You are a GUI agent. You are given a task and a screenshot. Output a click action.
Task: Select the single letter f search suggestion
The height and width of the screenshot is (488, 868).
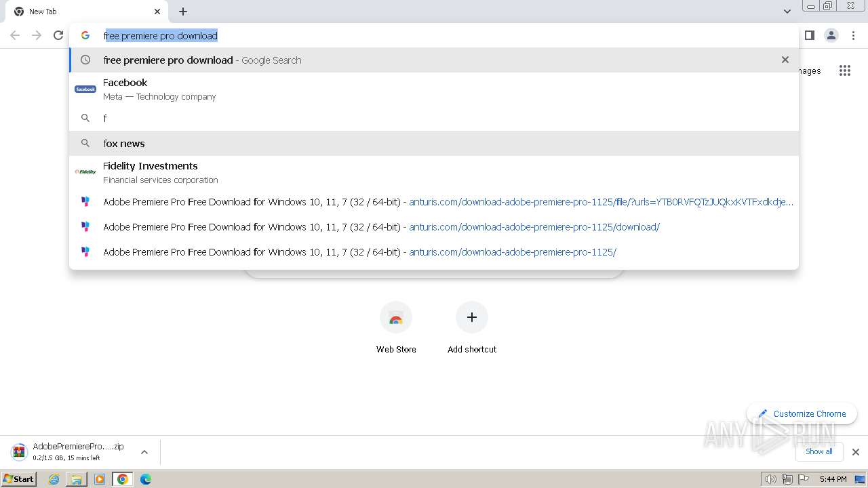click(x=434, y=118)
